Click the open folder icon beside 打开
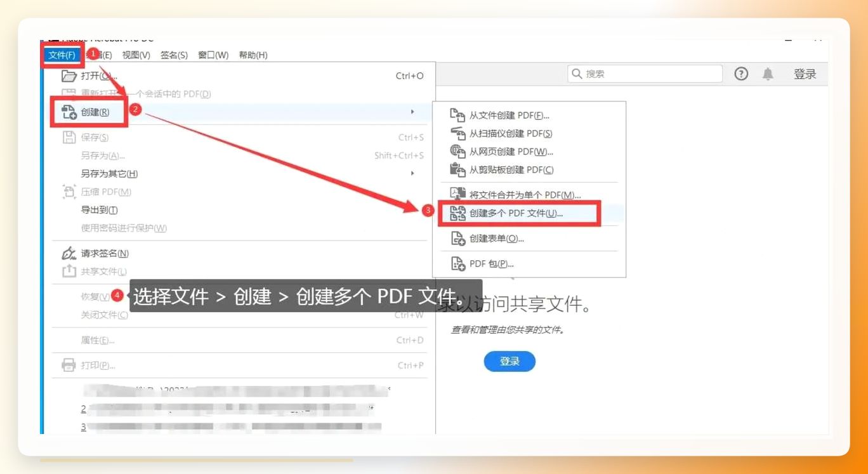 69,76
